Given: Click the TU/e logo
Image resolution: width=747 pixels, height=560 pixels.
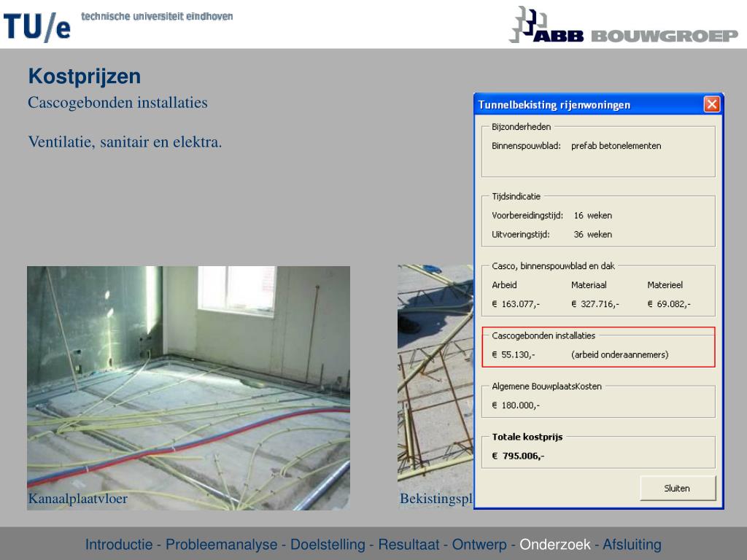Looking at the screenshot, I should pyautogui.click(x=37, y=26).
